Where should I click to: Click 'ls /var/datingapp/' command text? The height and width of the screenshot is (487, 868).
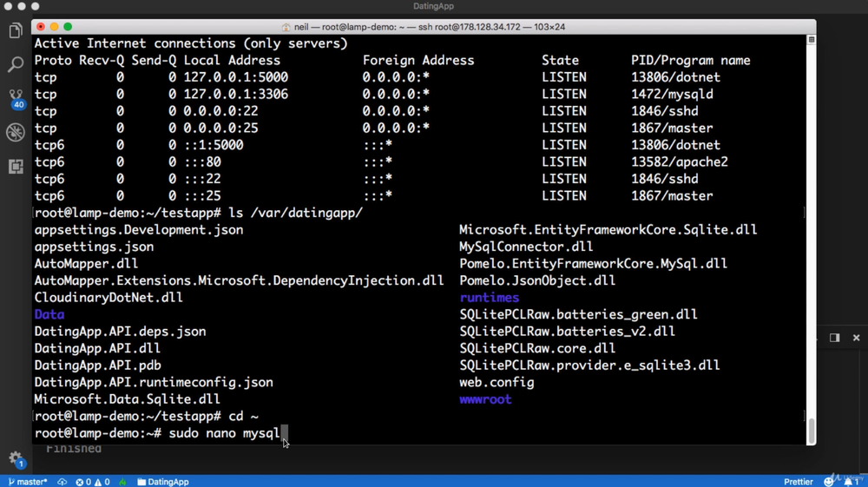[x=296, y=213]
